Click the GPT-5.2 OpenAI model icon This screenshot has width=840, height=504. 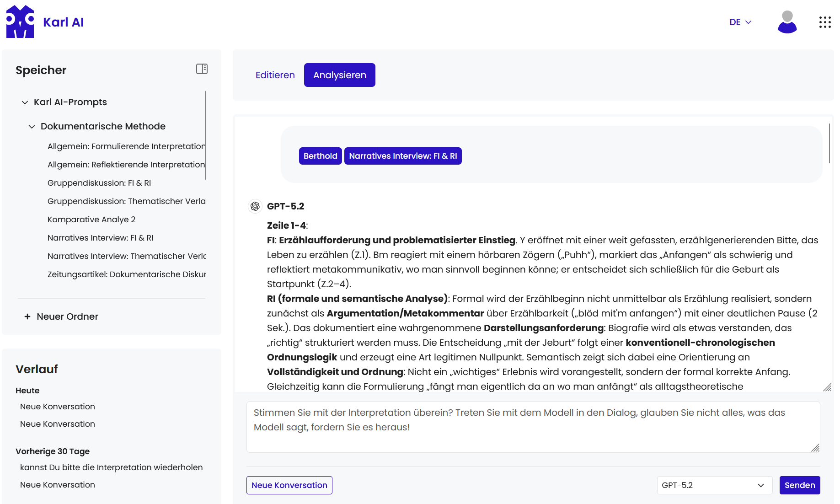255,206
